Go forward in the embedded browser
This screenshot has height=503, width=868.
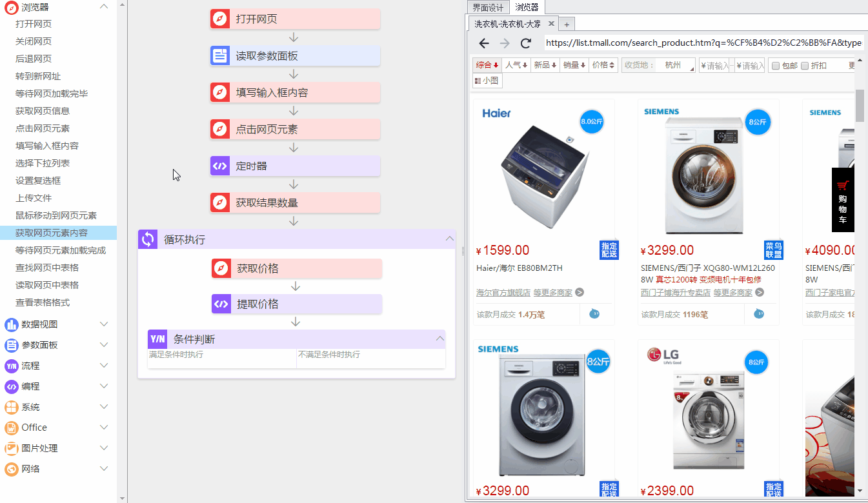(x=505, y=43)
